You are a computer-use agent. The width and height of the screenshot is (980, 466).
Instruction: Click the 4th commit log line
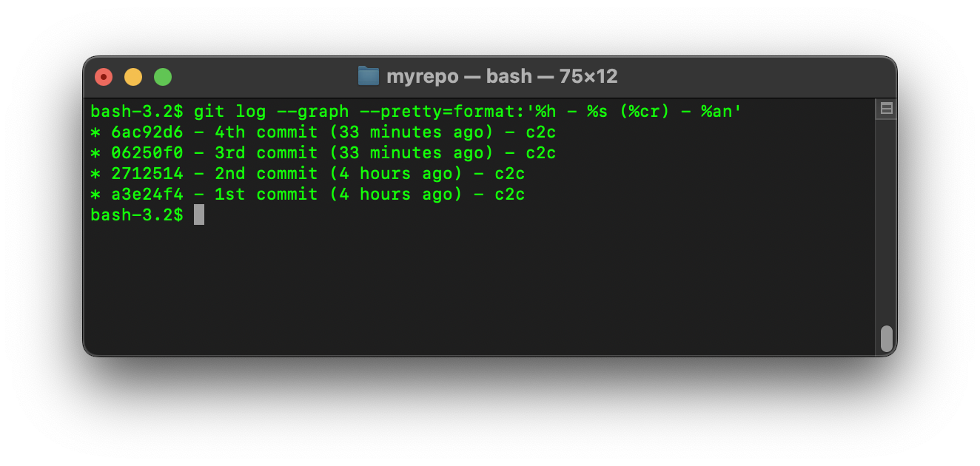(322, 132)
